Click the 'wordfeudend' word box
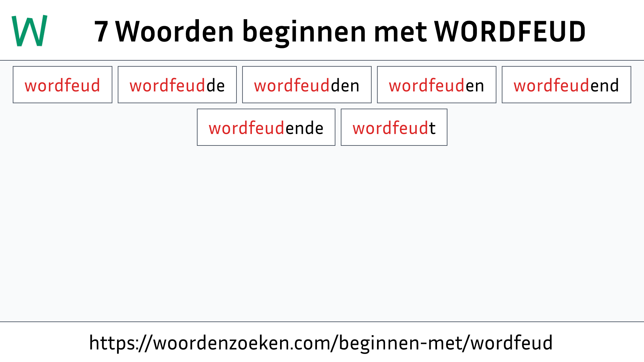Image resolution: width=644 pixels, height=362 pixels. [x=566, y=85]
